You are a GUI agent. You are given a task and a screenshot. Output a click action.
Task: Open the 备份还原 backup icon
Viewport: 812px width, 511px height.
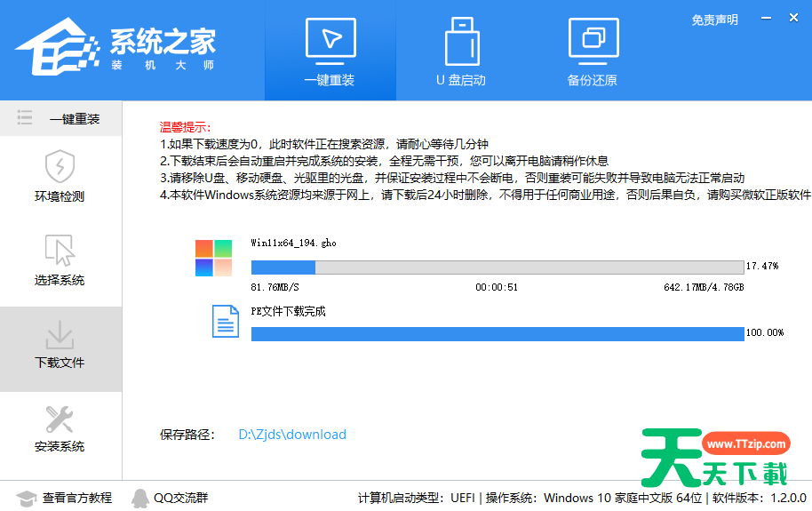click(x=593, y=41)
